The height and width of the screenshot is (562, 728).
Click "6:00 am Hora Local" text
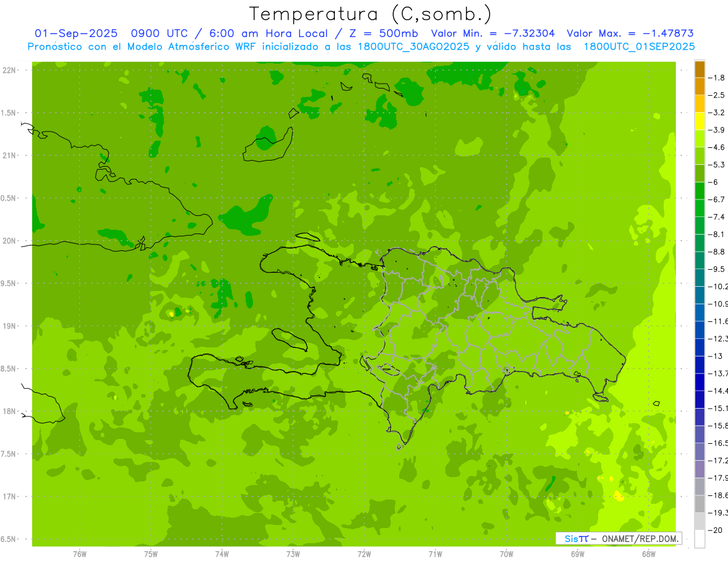268,33
